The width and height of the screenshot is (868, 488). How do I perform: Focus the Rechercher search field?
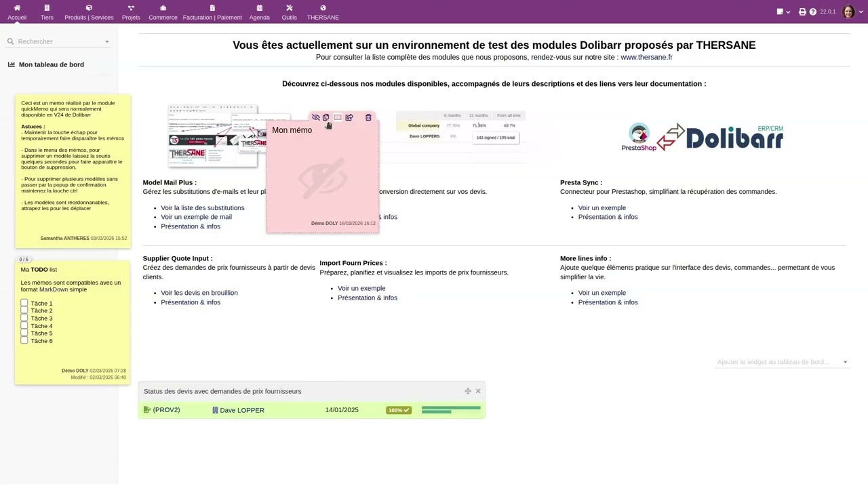click(x=58, y=41)
